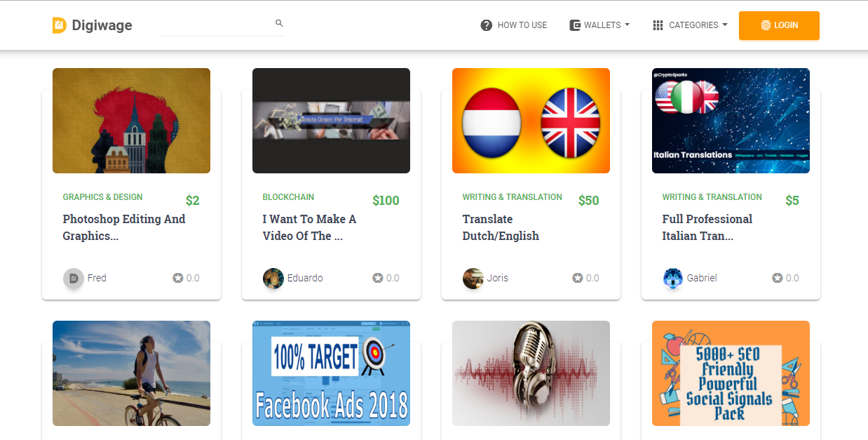Click the How To Use question mark icon
The height and width of the screenshot is (440, 868).
[x=487, y=25]
